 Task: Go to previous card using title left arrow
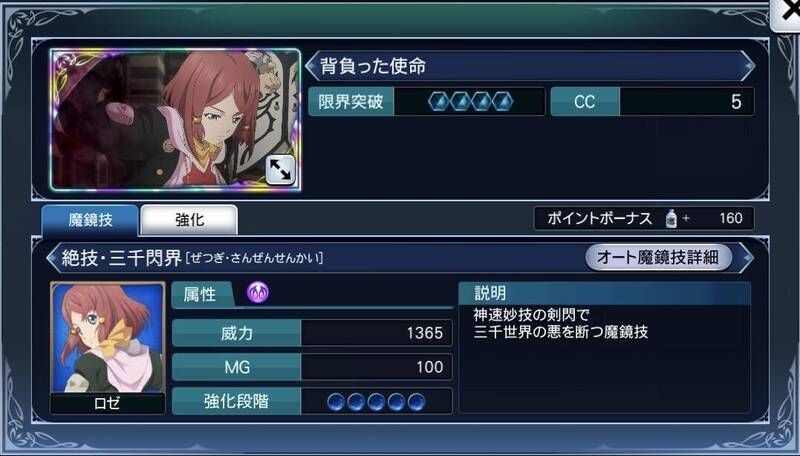click(x=311, y=66)
